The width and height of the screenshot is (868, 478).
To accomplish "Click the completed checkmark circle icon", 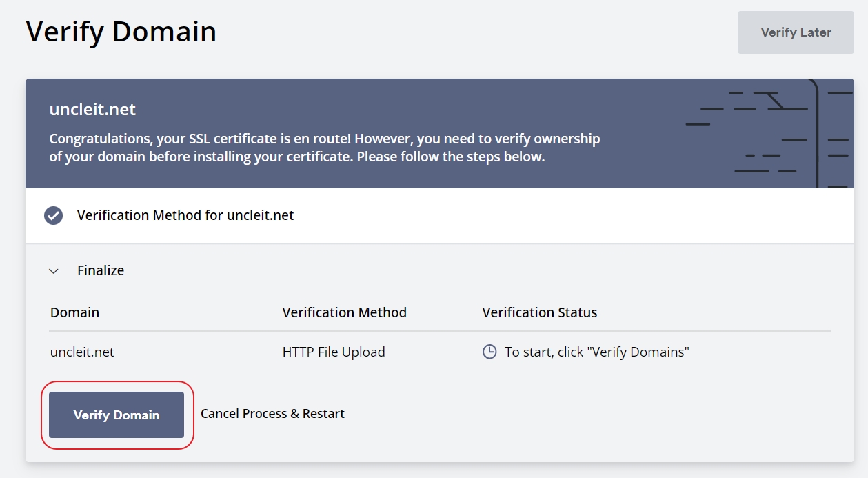I will (x=54, y=216).
